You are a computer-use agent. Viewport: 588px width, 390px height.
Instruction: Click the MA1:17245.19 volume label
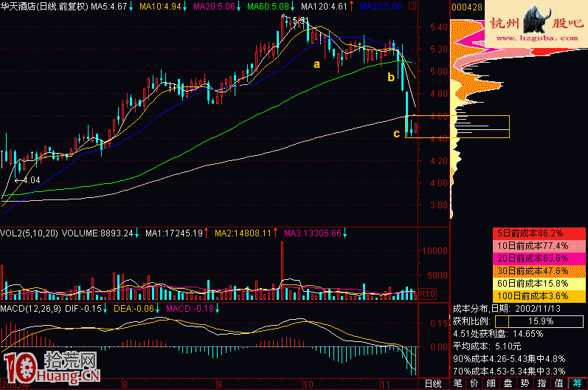(x=174, y=233)
